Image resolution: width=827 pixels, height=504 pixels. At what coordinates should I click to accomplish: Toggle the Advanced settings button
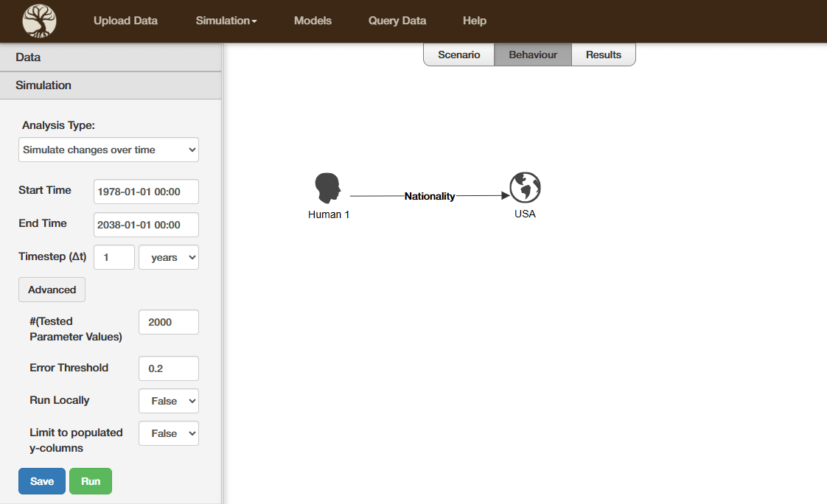tap(52, 290)
